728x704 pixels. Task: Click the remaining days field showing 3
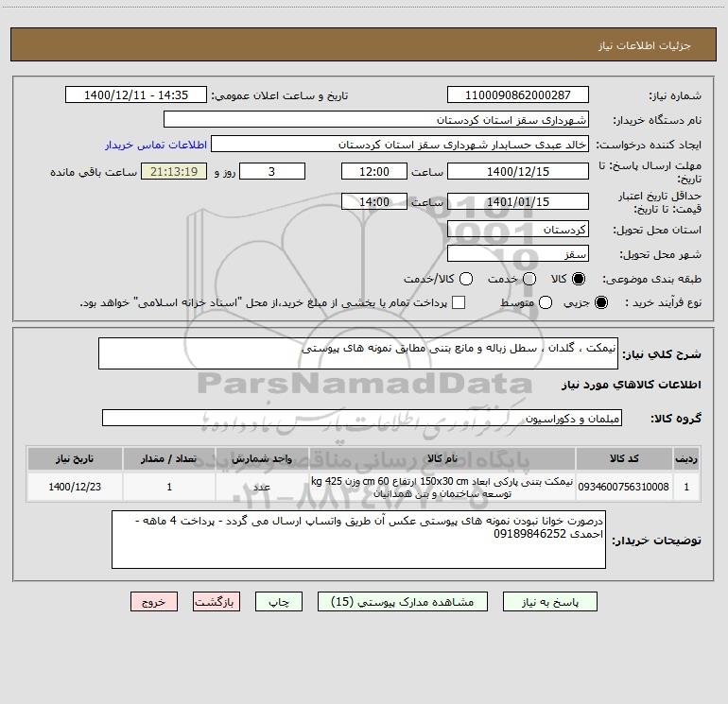(272, 171)
